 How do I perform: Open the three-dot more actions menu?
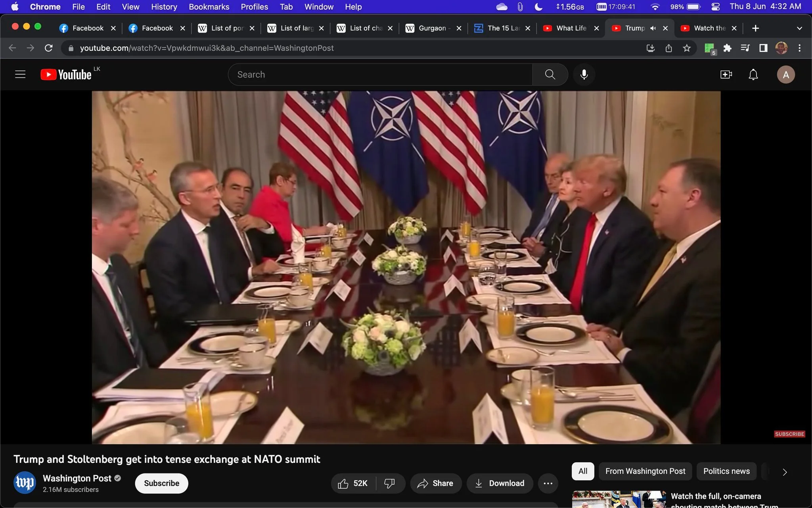click(x=548, y=483)
